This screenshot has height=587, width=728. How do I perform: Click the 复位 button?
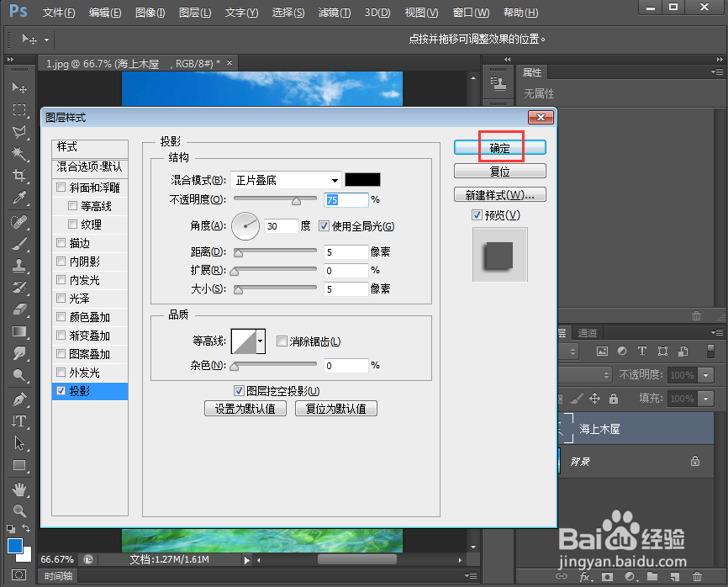tap(500, 171)
